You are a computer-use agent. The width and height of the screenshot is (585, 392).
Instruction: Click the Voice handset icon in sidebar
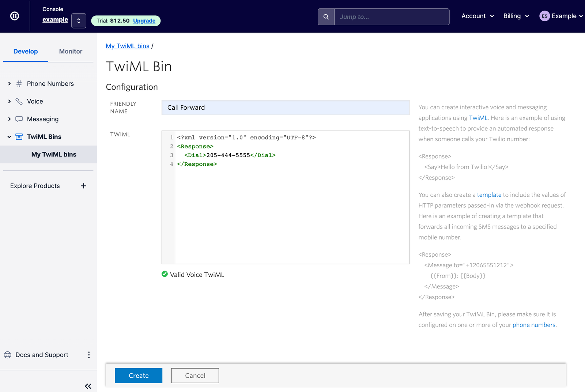pyautogui.click(x=19, y=101)
